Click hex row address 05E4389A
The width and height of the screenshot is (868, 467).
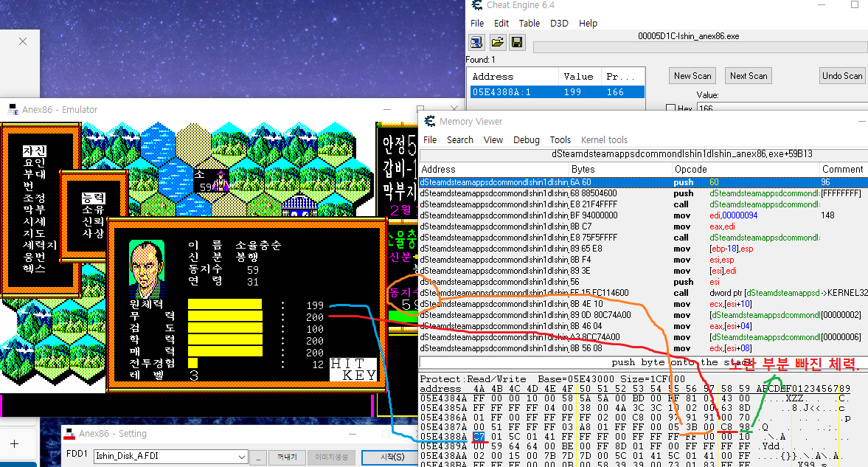(x=443, y=446)
